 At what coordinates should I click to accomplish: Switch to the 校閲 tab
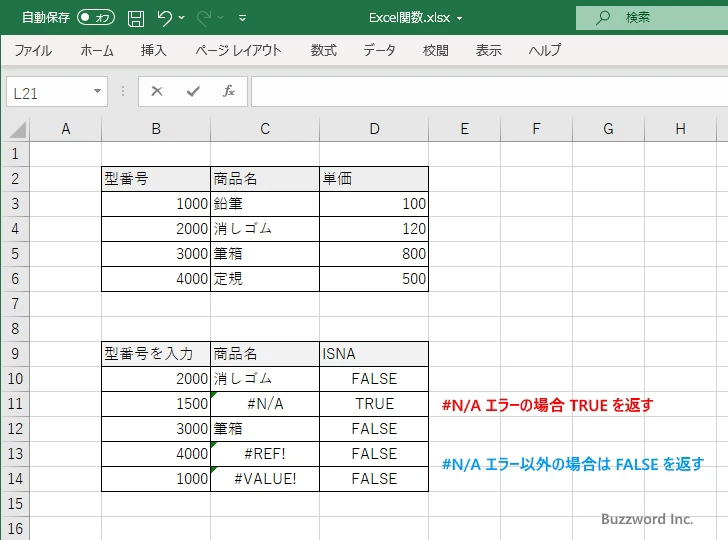pyautogui.click(x=436, y=50)
